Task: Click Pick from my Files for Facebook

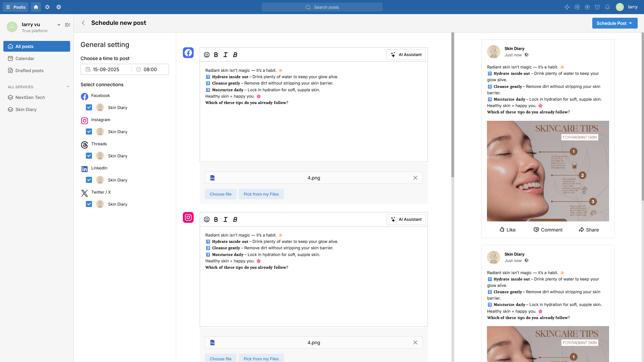Action: click(261, 194)
